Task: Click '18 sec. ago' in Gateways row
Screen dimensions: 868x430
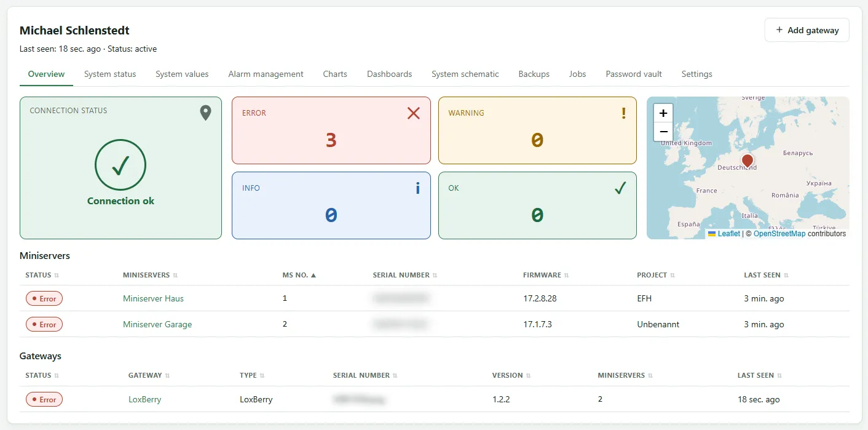Action: click(759, 399)
